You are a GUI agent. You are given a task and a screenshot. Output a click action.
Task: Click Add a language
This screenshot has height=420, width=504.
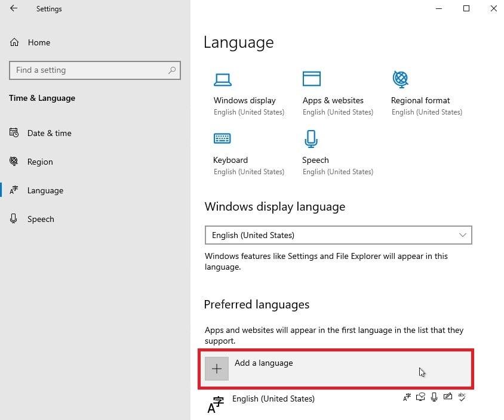(x=263, y=363)
